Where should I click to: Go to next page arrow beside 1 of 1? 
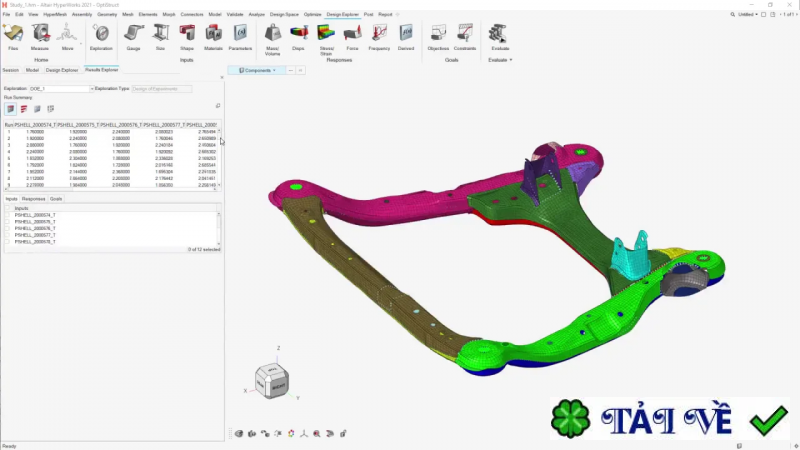796,14
